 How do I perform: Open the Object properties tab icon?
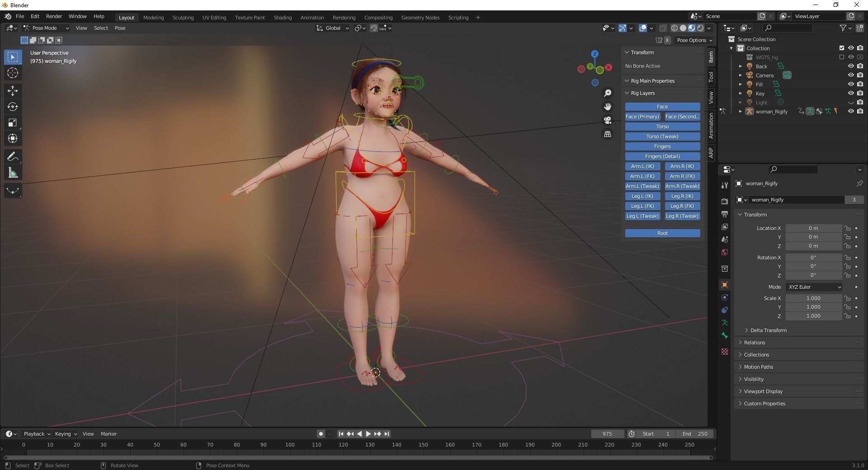tap(725, 285)
